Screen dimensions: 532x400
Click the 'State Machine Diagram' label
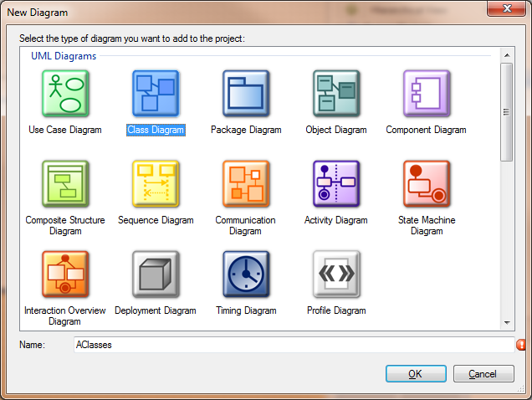[427, 225]
